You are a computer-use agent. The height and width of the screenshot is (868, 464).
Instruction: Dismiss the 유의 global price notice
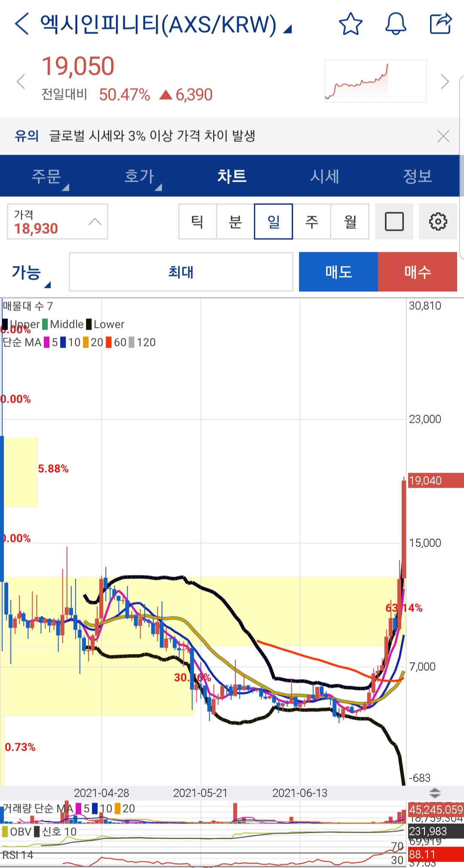443,136
